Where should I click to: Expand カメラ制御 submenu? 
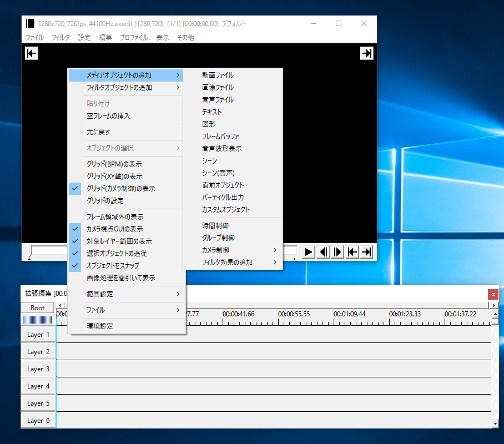233,250
